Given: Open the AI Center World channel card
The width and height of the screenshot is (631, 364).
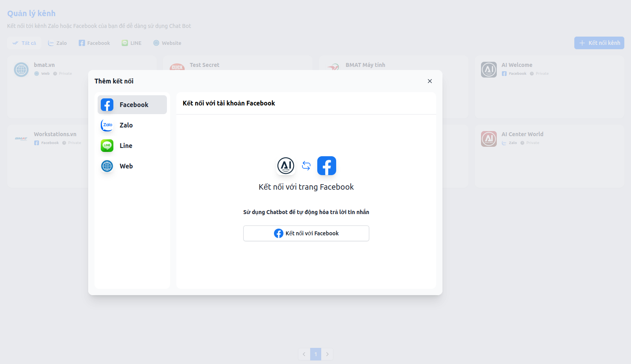Looking at the screenshot, I should (549, 156).
